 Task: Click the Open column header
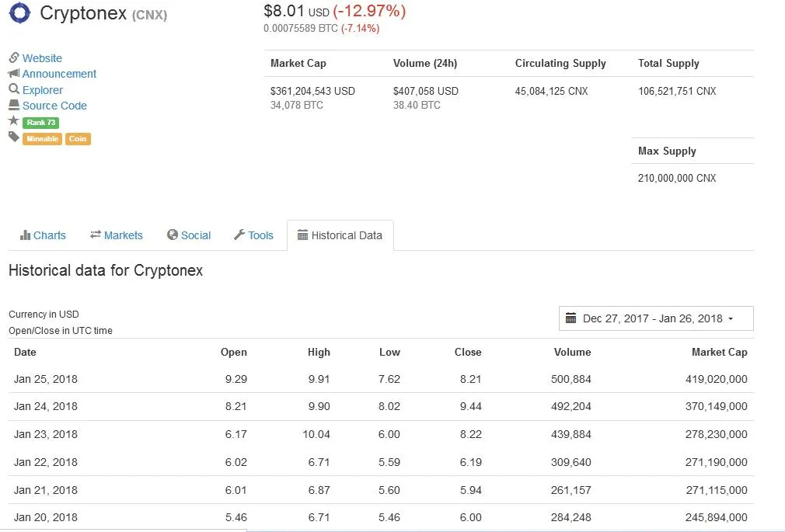click(x=234, y=353)
